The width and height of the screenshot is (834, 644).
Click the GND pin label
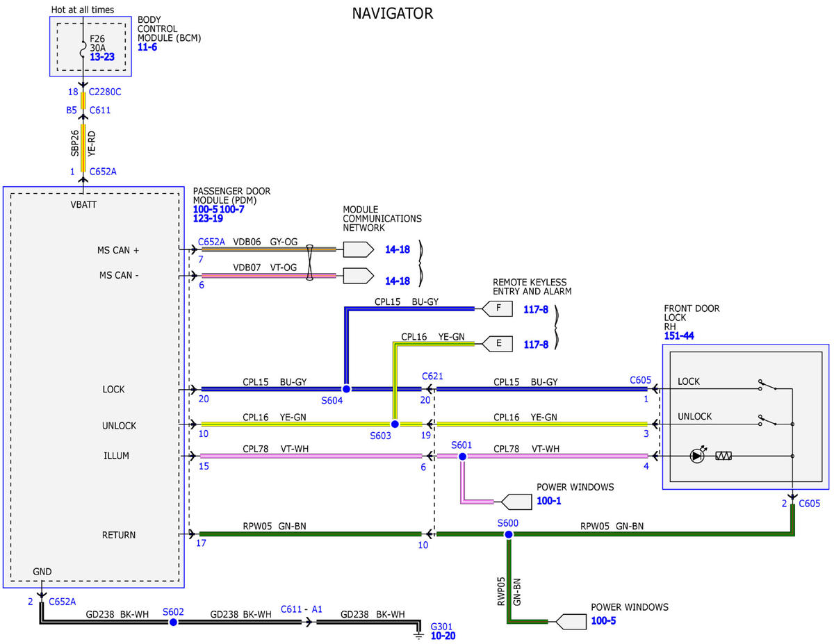coord(42,572)
